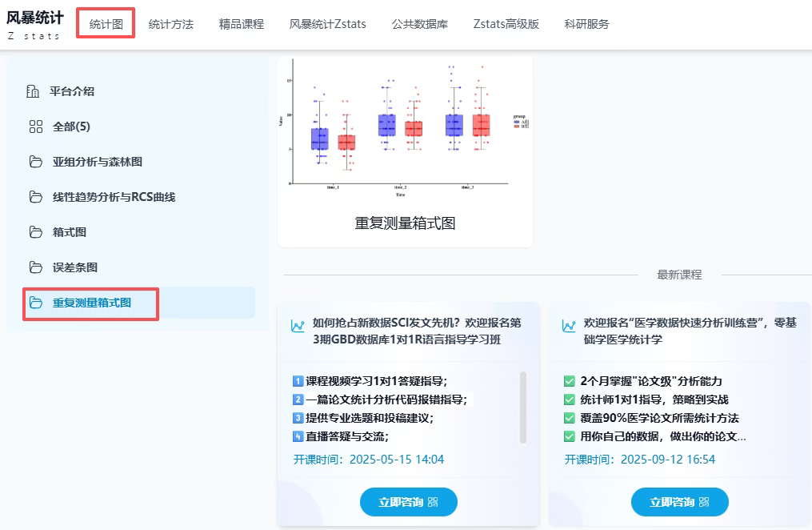Image resolution: width=812 pixels, height=530 pixels.
Task: Click QR code icon on left 立即咨询 button
Action: (x=434, y=502)
